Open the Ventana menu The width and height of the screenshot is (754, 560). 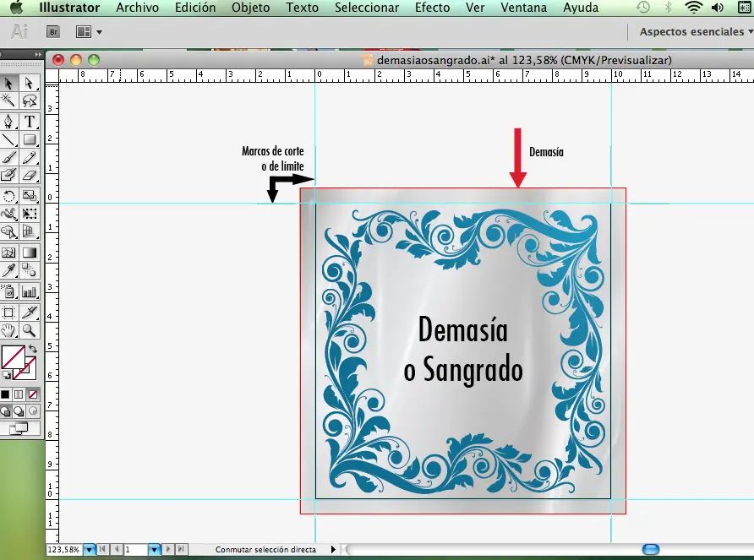point(523,8)
